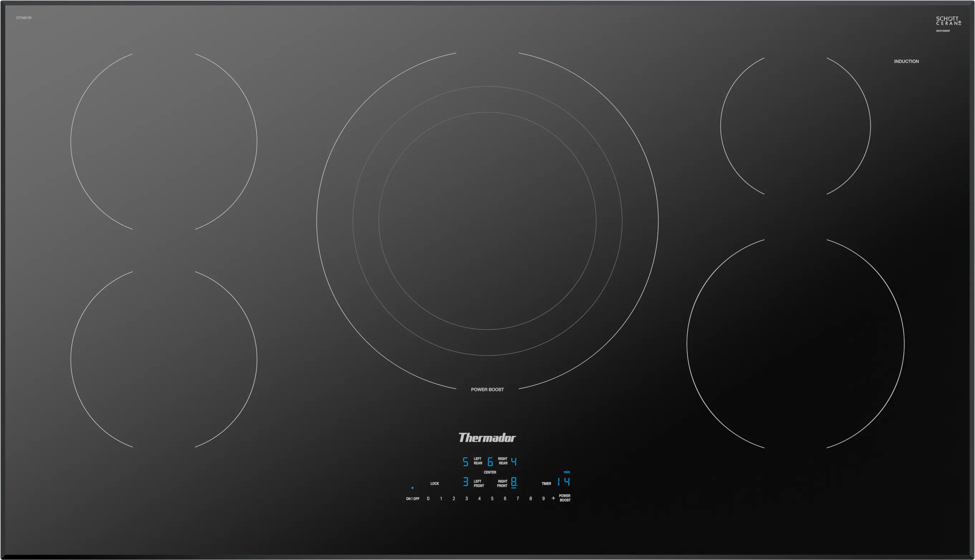Select power level 5 on the keypad
Viewport: 975px width, 560px height.
[492, 498]
